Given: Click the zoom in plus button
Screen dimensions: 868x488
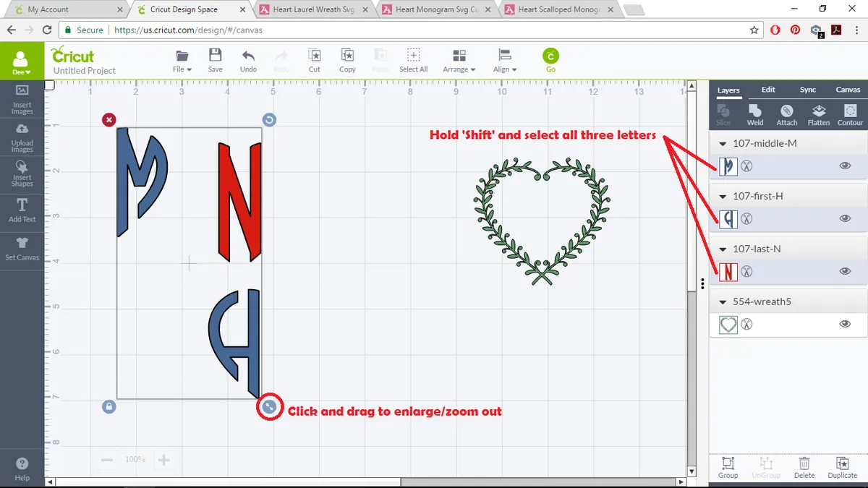Looking at the screenshot, I should [x=163, y=460].
